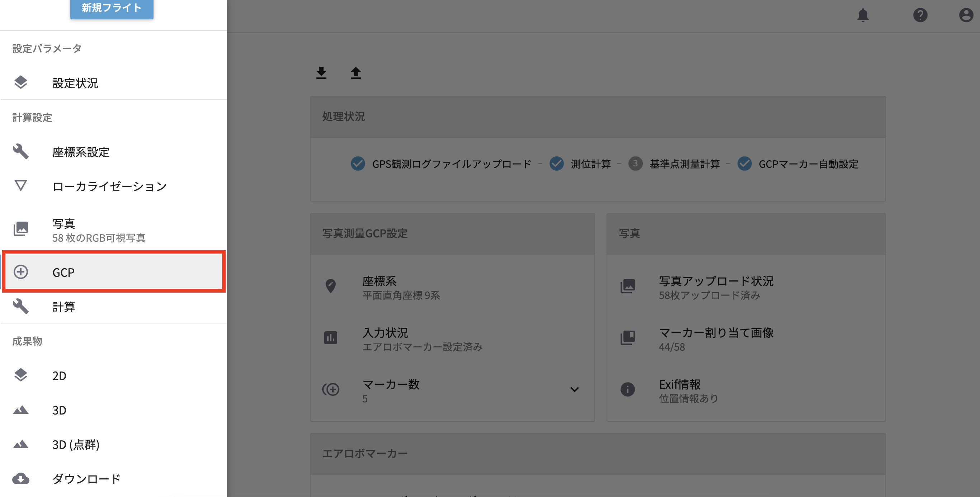Open ローカライゼーション in the sidebar
This screenshot has height=497, width=980.
(x=109, y=186)
